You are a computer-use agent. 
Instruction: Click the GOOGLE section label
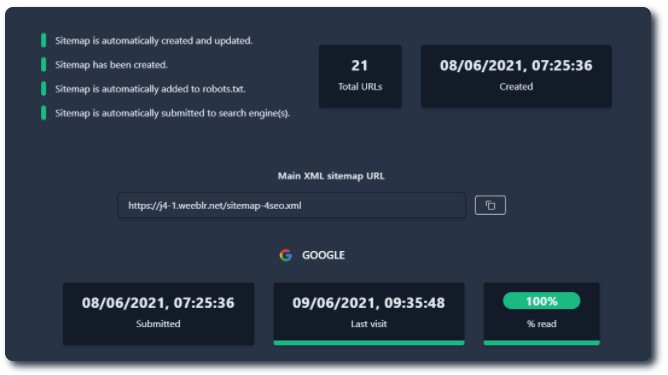[323, 255]
